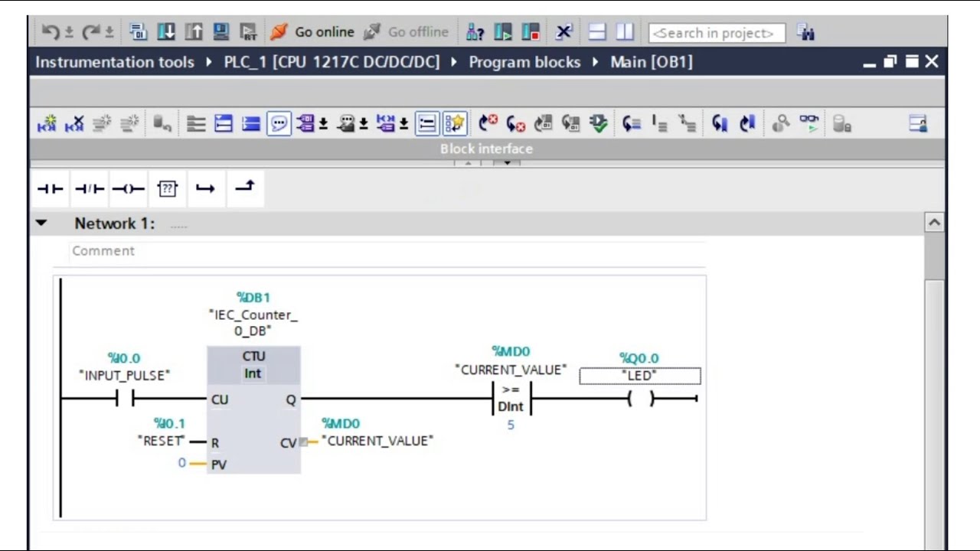The image size is (980, 551).
Task: Click LED operand field
Action: pos(639,376)
